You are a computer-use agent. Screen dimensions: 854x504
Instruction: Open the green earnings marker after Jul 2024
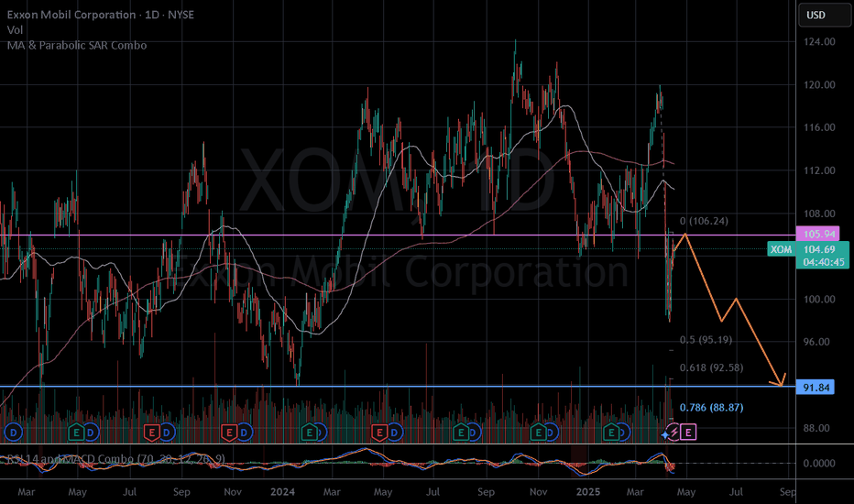(x=461, y=433)
